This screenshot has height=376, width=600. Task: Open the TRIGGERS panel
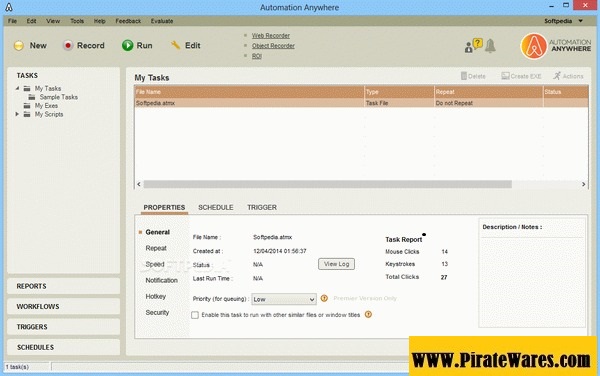pos(64,327)
